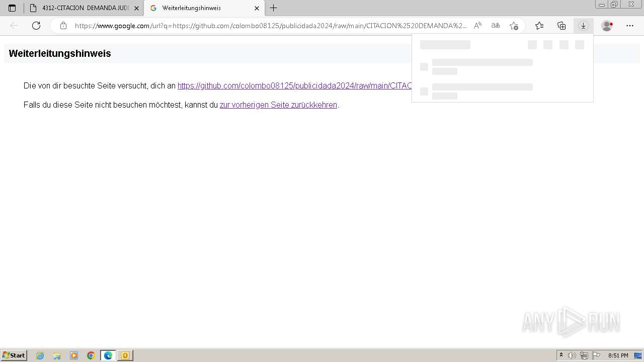Open Settings and more menu
This screenshot has width=644, height=362.
(630, 26)
